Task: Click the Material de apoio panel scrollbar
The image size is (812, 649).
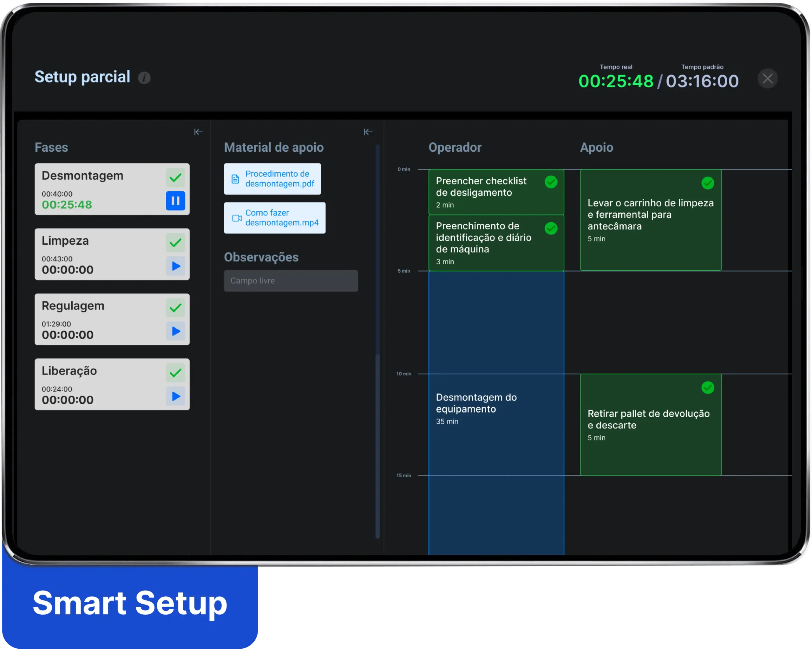Action: pos(377,341)
